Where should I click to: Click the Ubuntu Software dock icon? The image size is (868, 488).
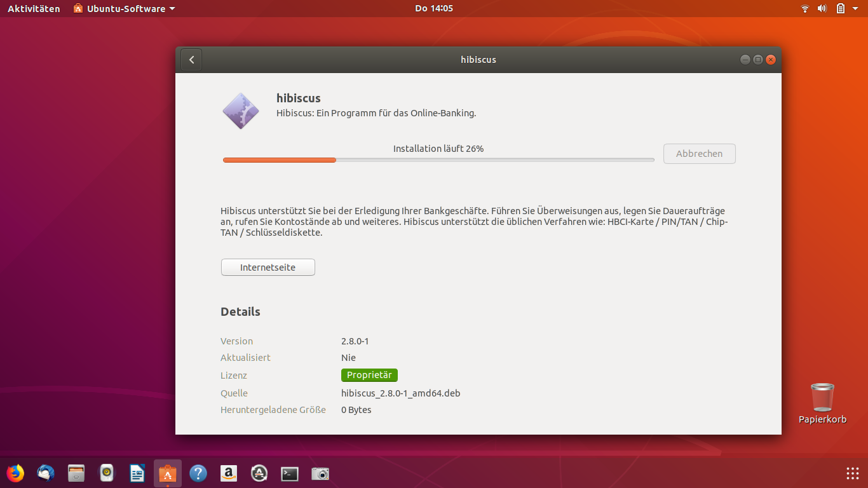(168, 473)
